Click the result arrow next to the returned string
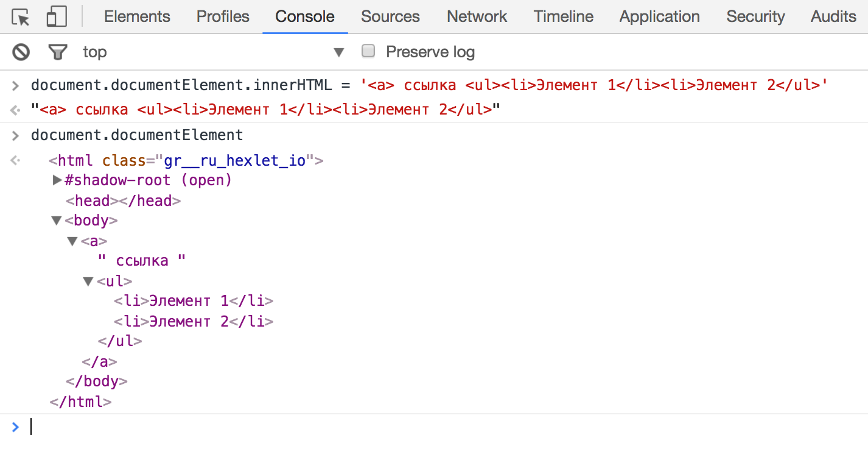This screenshot has width=868, height=457. [x=15, y=110]
